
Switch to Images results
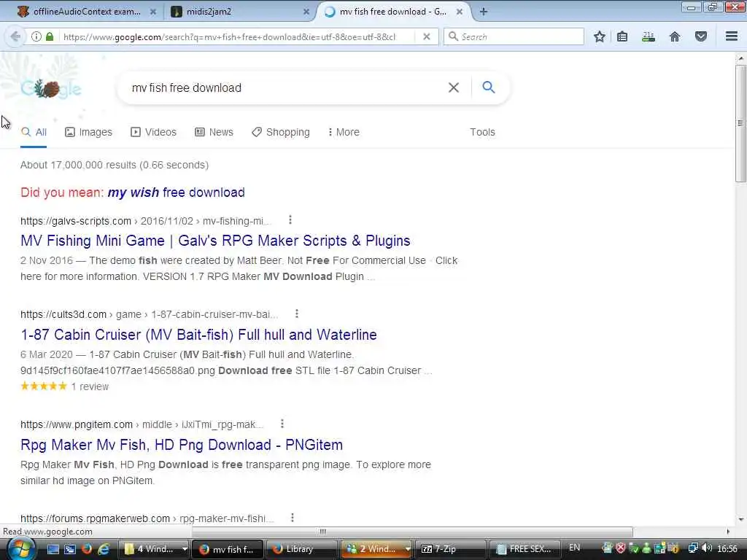tap(88, 133)
